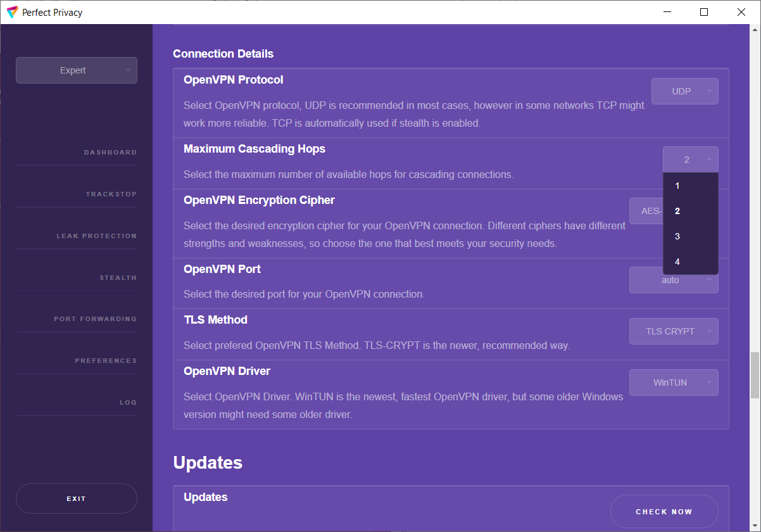
Task: Click the Maximum Cascading Hops title text
Action: click(255, 149)
